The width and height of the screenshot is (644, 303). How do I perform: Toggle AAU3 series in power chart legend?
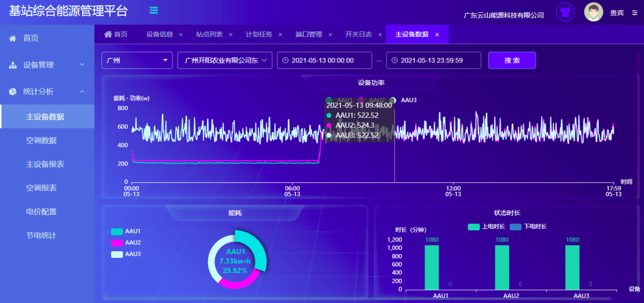pyautogui.click(x=404, y=100)
